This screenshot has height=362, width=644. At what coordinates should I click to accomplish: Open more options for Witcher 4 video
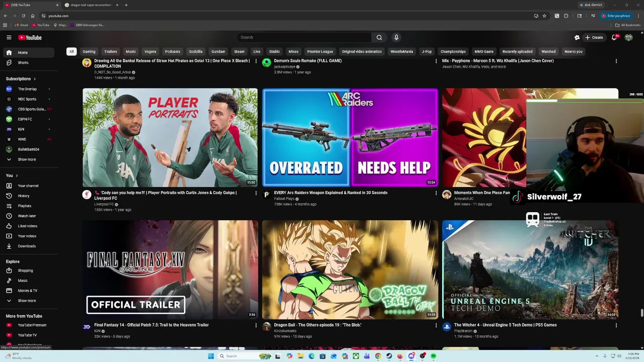pos(616,325)
